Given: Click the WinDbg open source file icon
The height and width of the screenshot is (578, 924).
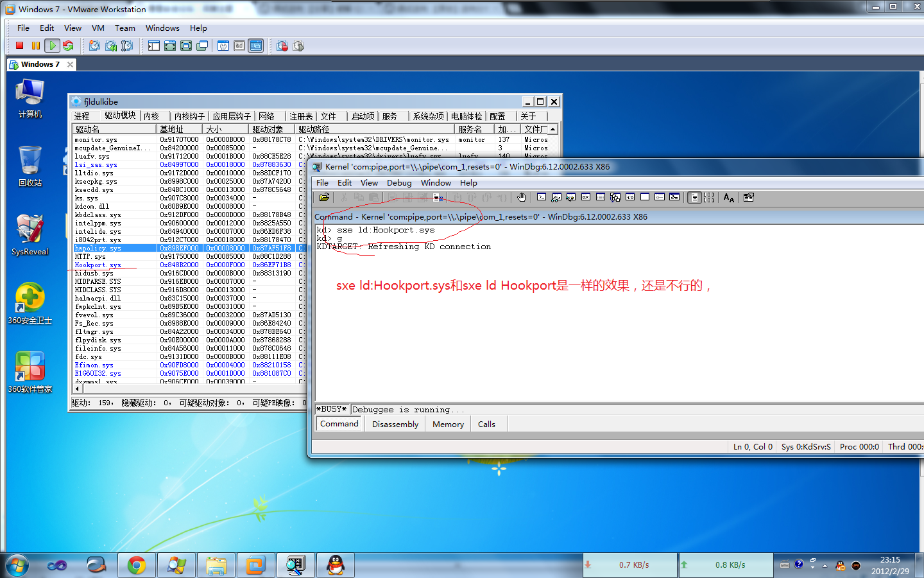Looking at the screenshot, I should click(324, 197).
